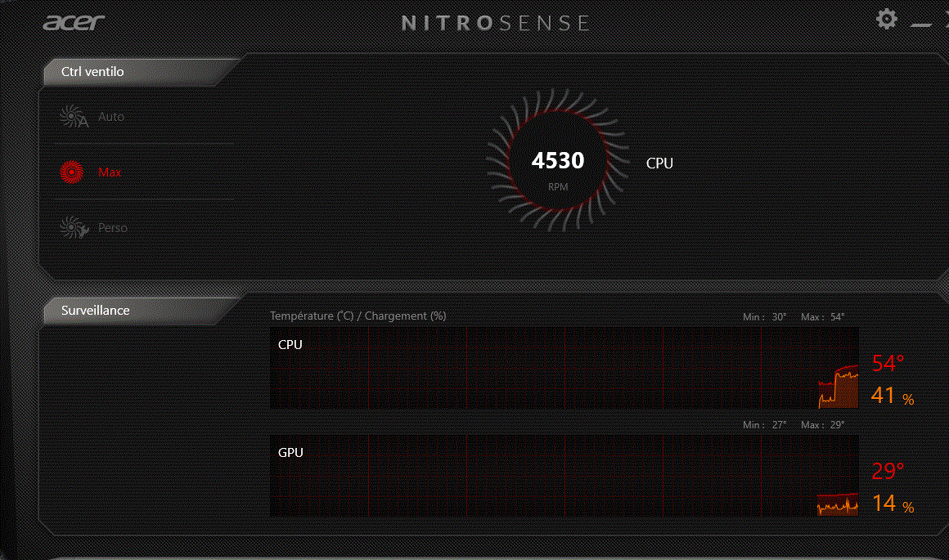The image size is (949, 560).
Task: Click the 4530 RPM value
Action: [557, 161]
